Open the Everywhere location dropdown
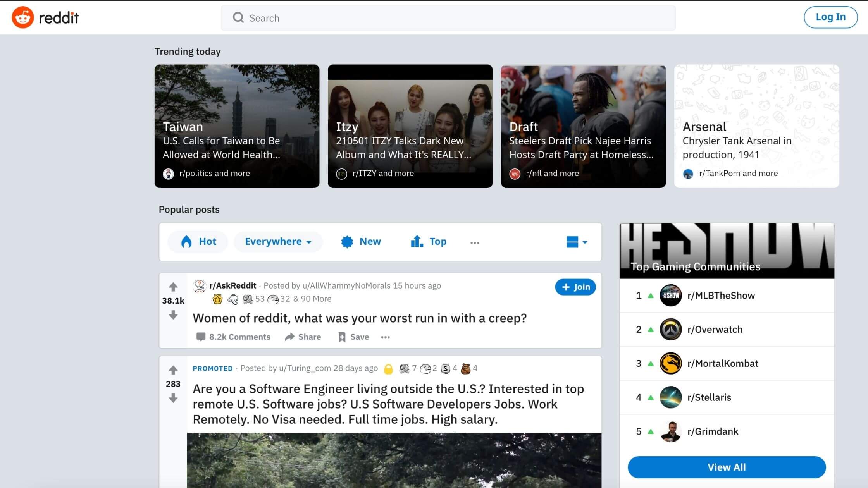868x488 pixels. click(278, 242)
